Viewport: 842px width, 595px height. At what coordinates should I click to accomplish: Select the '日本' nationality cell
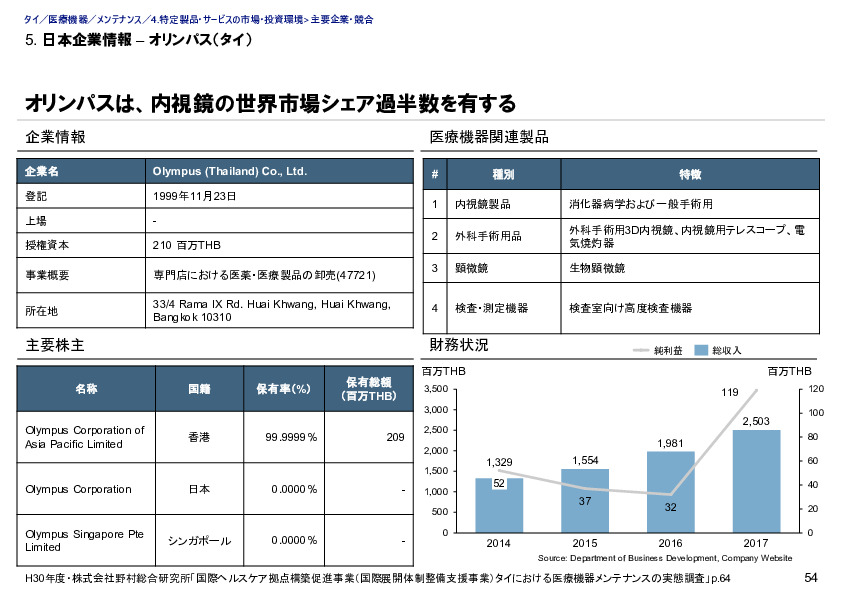[199, 489]
